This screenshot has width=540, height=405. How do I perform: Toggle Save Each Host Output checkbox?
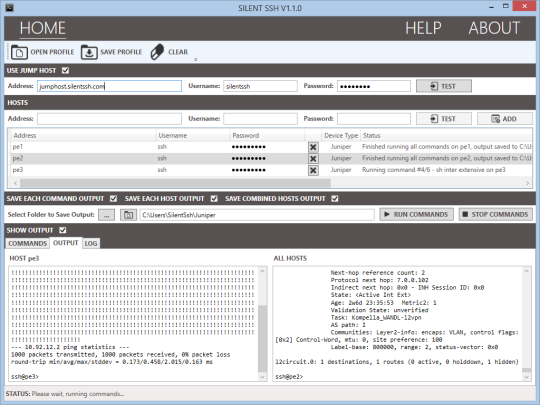coord(214,199)
